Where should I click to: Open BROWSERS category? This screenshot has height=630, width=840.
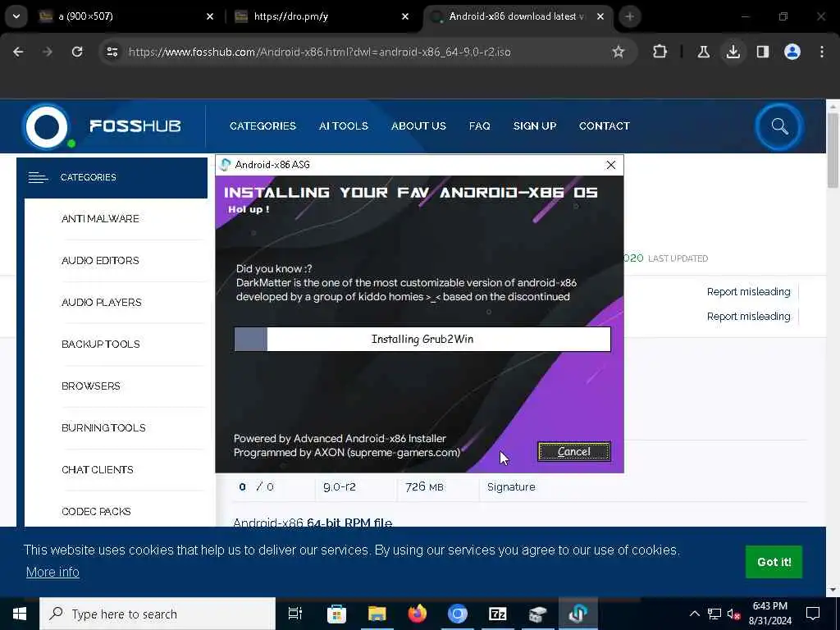[90, 386]
